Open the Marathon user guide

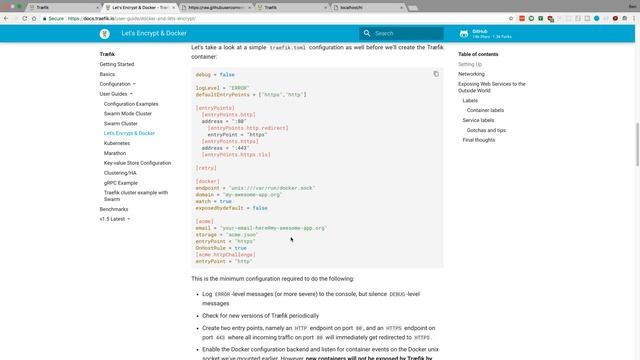click(115, 153)
